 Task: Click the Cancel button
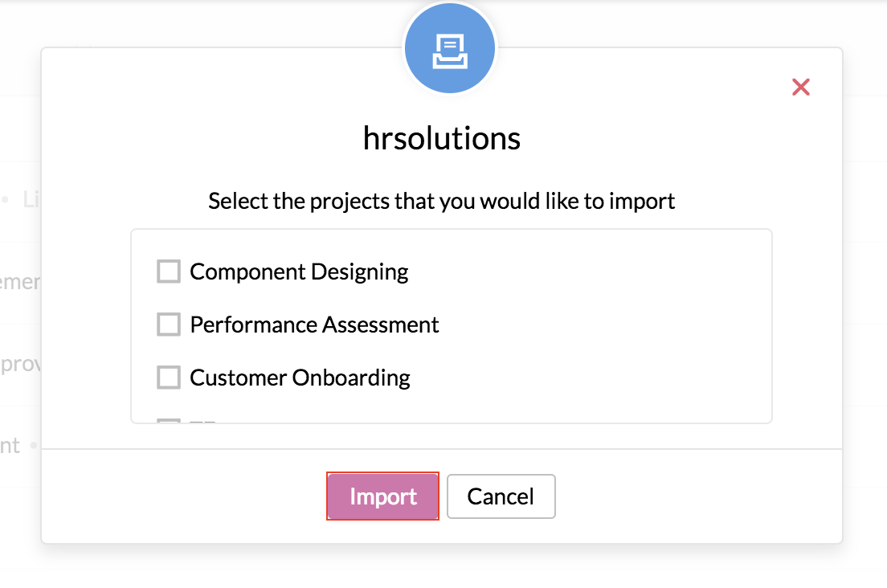pyautogui.click(x=501, y=496)
